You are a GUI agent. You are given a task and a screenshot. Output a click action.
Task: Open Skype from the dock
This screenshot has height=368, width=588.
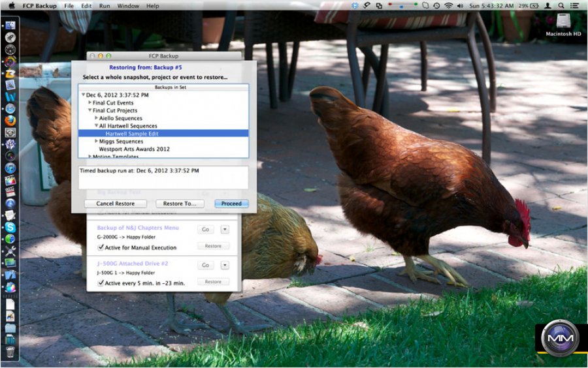10,227
